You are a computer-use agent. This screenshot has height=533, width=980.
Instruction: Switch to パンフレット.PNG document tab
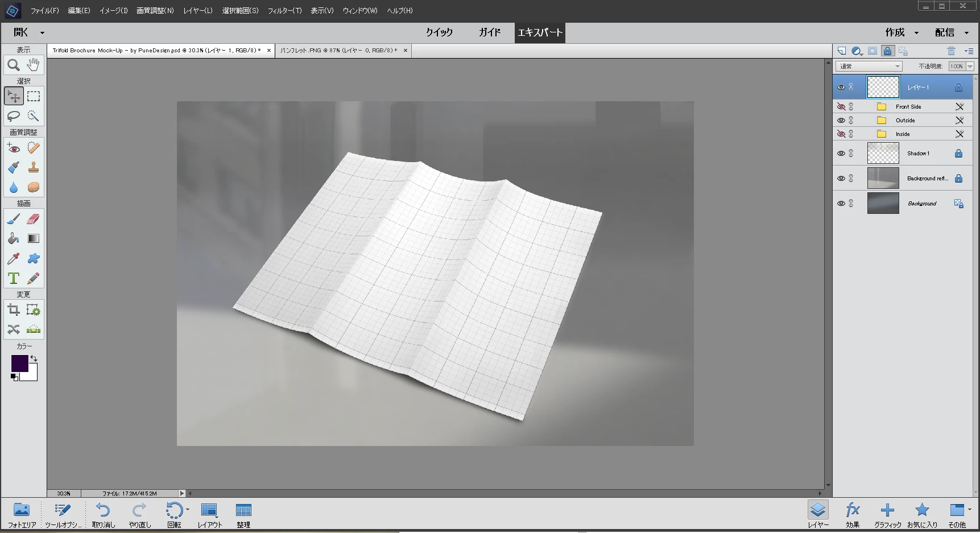coord(338,51)
